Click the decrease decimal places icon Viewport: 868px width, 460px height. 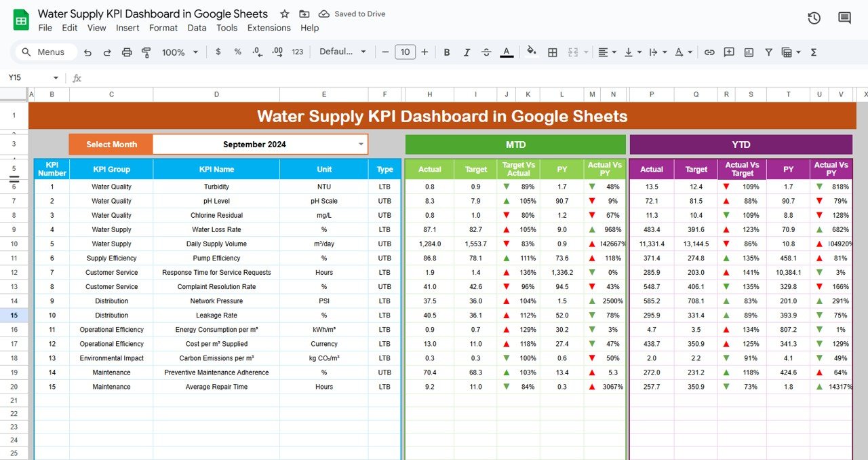click(257, 52)
